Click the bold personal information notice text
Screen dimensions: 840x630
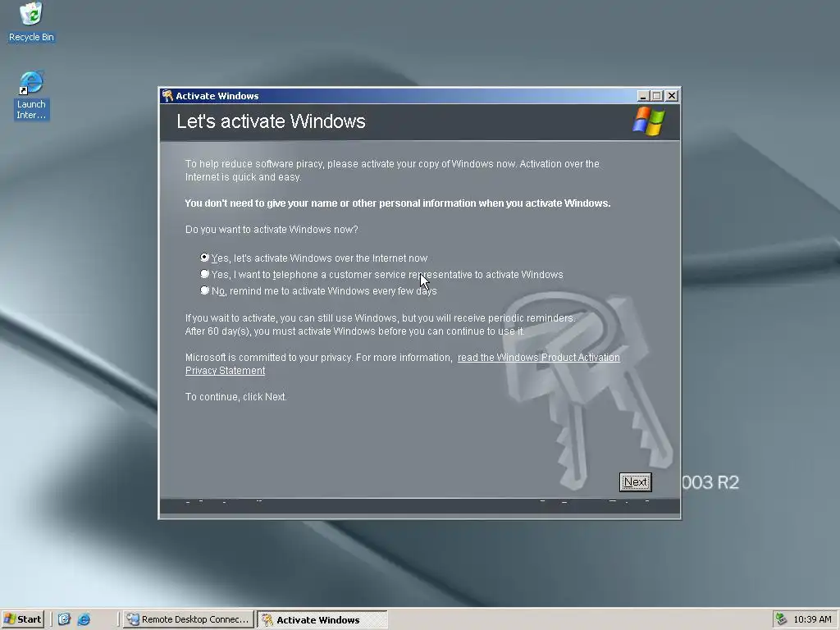pyautogui.click(x=398, y=203)
